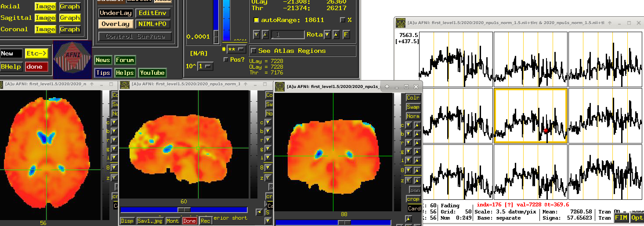Open Axial Image viewer

45,7
